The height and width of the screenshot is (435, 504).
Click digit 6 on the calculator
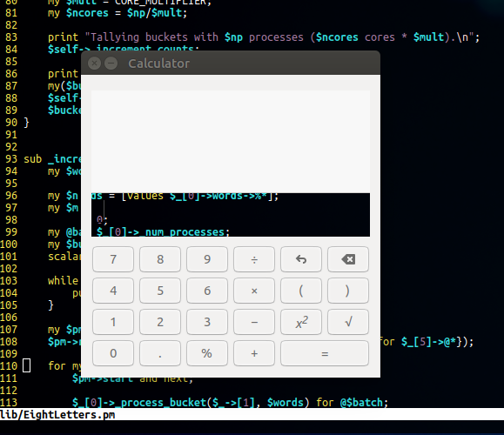click(x=207, y=291)
